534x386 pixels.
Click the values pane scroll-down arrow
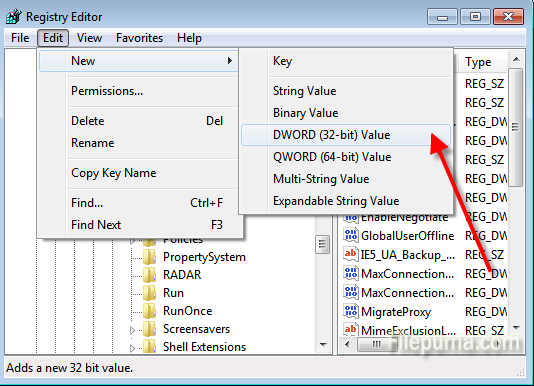point(516,328)
